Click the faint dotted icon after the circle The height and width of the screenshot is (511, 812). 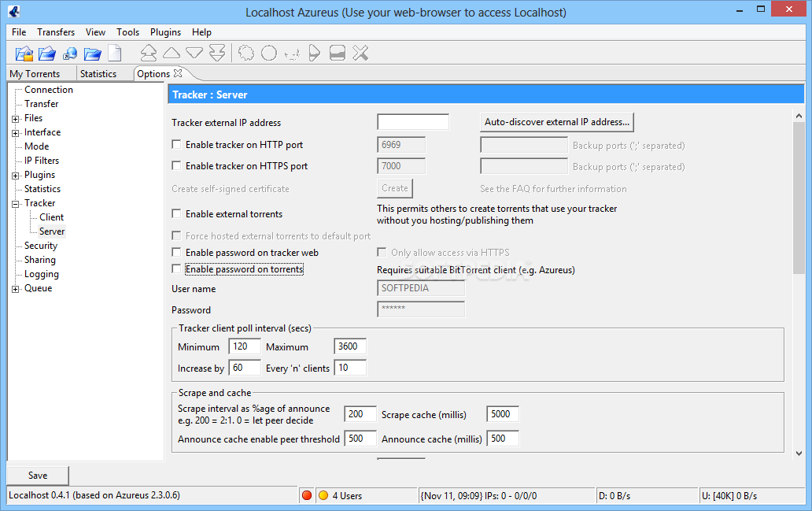pos(292,54)
